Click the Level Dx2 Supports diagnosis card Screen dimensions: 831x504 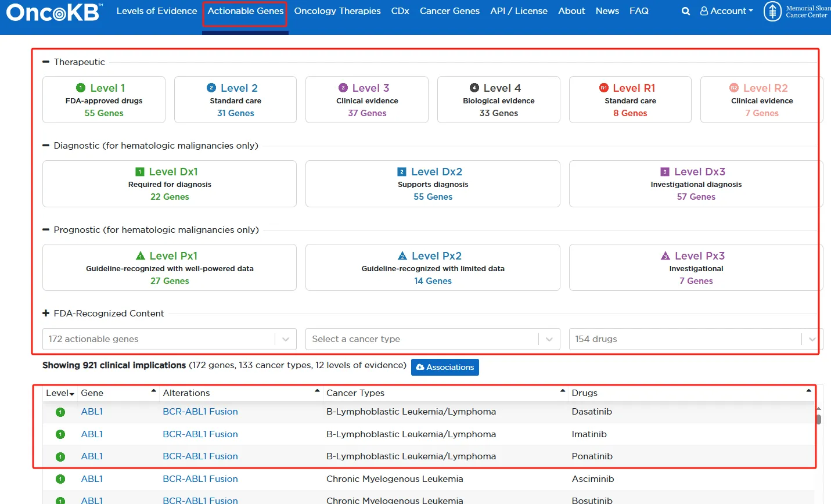click(433, 184)
